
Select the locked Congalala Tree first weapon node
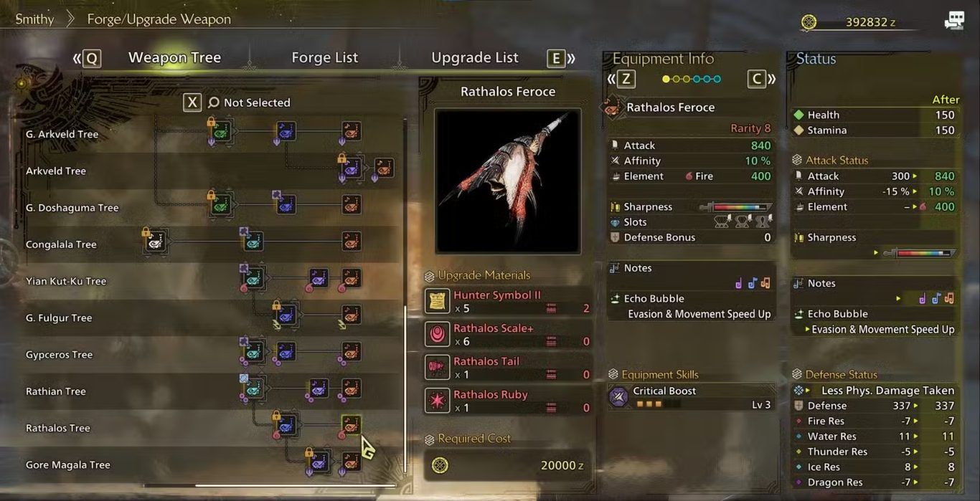(156, 242)
